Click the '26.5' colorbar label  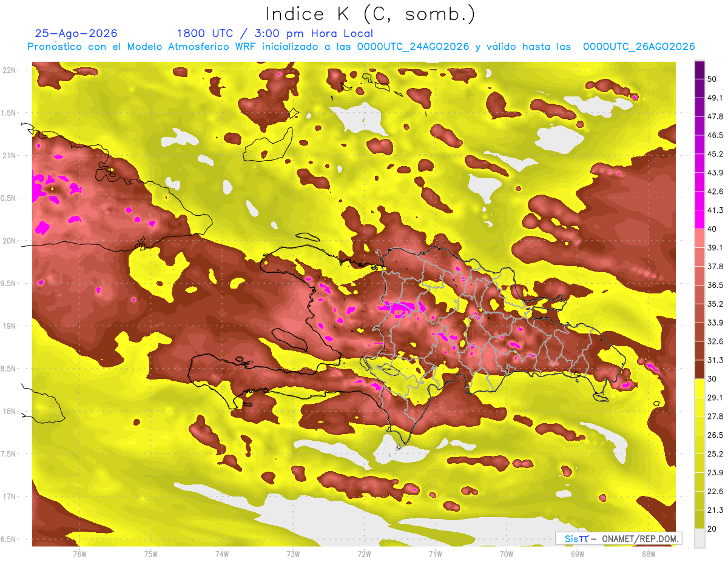[715, 435]
